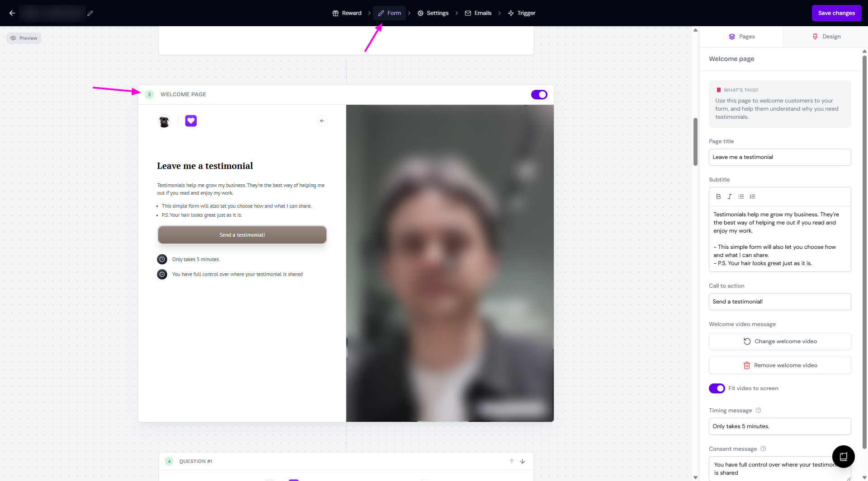Click the back arrow in welcome page preview
Screen dimensions: 868x481
(322, 121)
